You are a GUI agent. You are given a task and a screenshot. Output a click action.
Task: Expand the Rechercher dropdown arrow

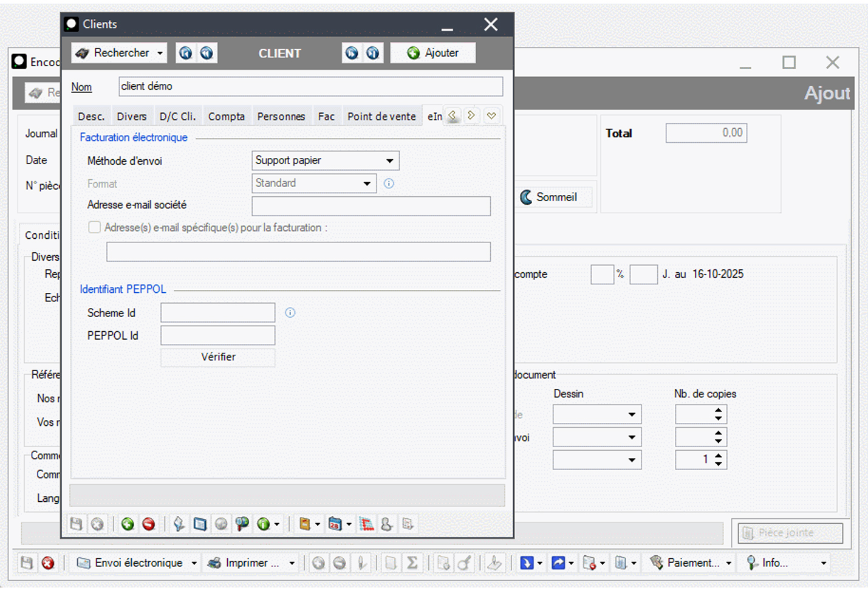pyautogui.click(x=160, y=53)
